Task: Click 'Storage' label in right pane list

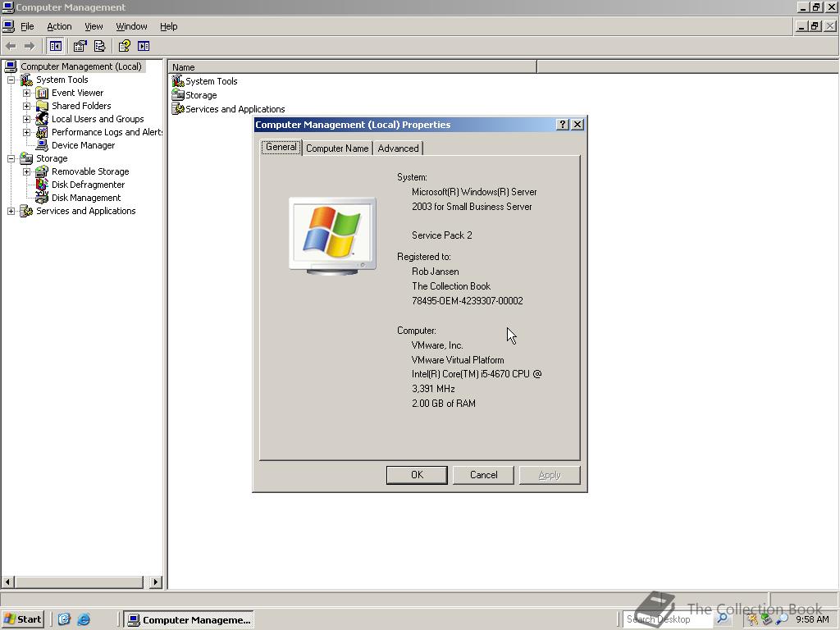Action: coord(201,95)
